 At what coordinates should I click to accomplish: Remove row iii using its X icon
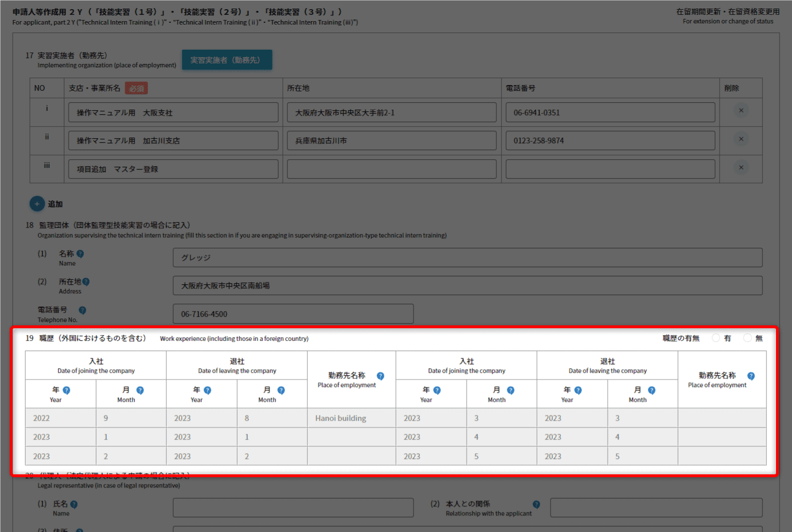point(741,168)
